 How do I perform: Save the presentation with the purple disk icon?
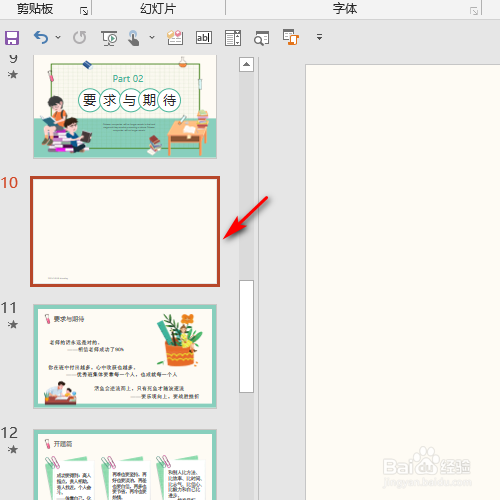pos(12,38)
